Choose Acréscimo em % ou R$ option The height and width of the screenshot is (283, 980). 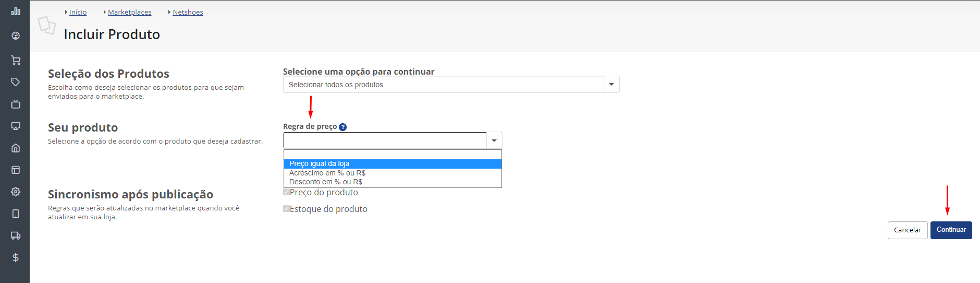(393, 173)
